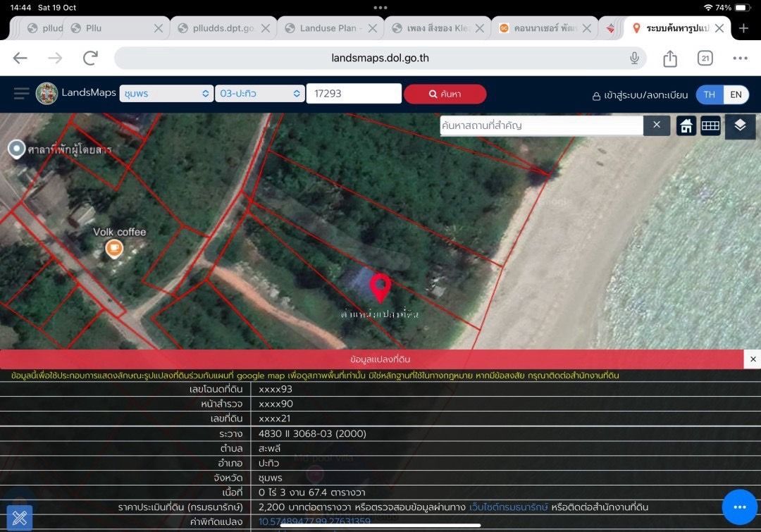Click the map home icon
Viewport: 761px width, 532px height.
(686, 126)
